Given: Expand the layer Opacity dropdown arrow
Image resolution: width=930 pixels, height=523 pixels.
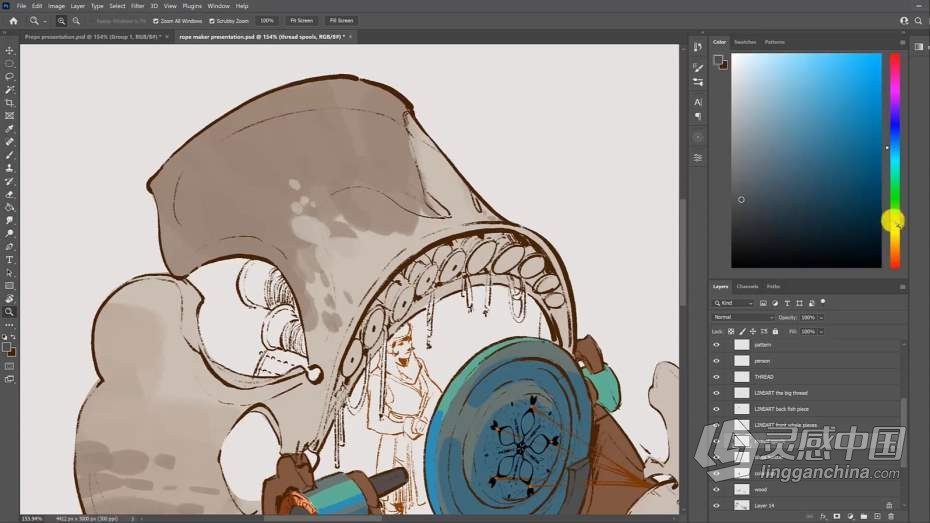Looking at the screenshot, I should click(821, 317).
